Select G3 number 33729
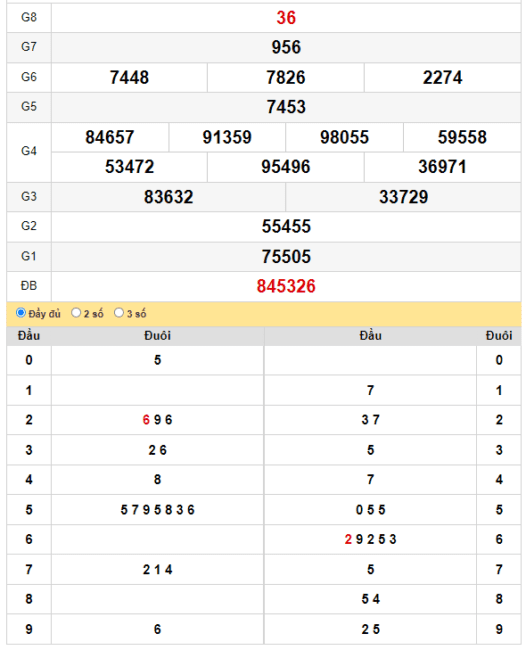 (403, 197)
